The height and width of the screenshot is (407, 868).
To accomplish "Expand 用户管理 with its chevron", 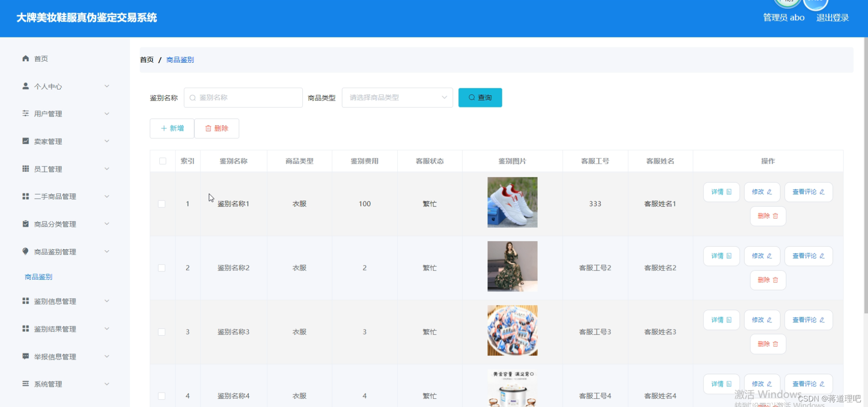I will [107, 113].
